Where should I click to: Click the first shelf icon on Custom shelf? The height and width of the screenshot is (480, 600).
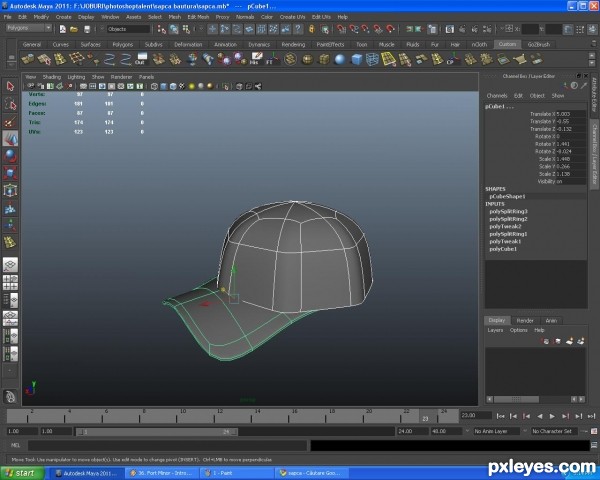[x=28, y=59]
